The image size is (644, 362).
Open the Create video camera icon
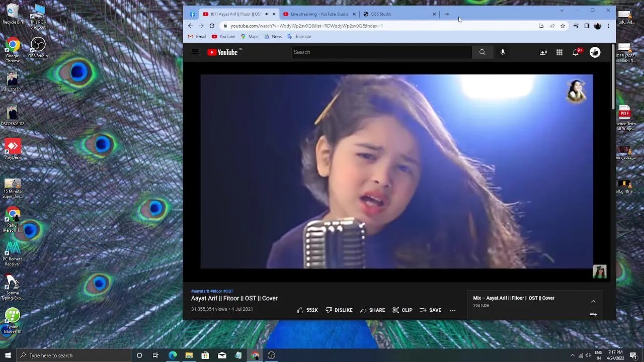coord(543,52)
